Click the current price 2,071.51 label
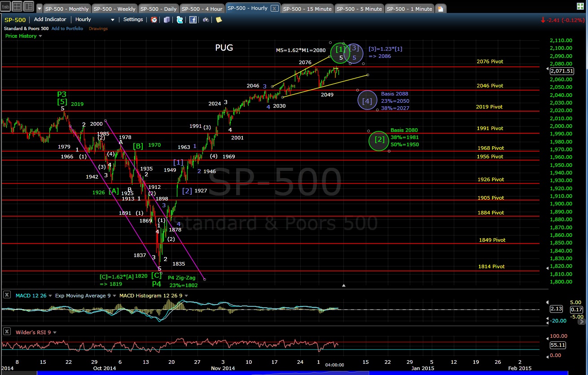 pyautogui.click(x=561, y=71)
